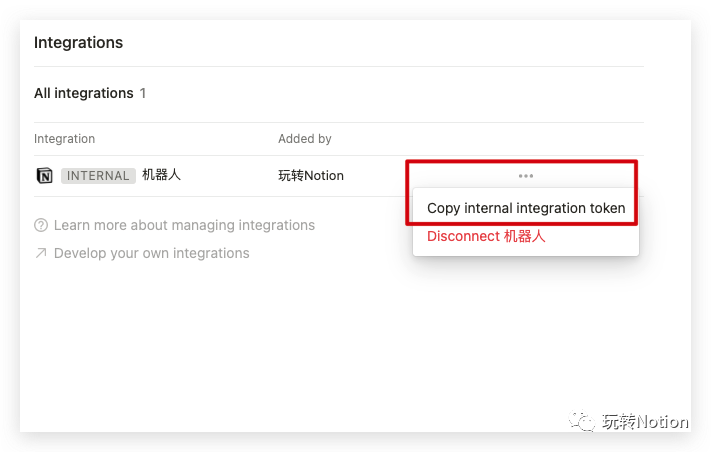Choose Disconnect 机器人 from the menu

click(x=486, y=237)
